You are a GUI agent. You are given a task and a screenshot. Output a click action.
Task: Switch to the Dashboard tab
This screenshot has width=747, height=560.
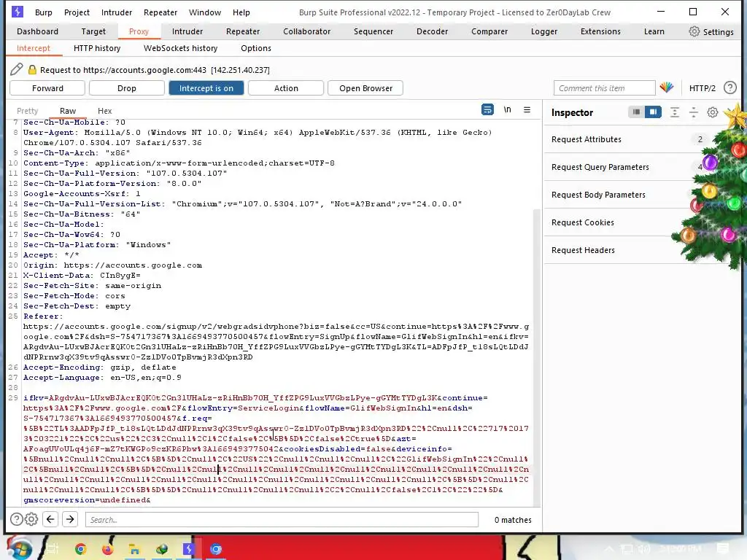(x=38, y=31)
